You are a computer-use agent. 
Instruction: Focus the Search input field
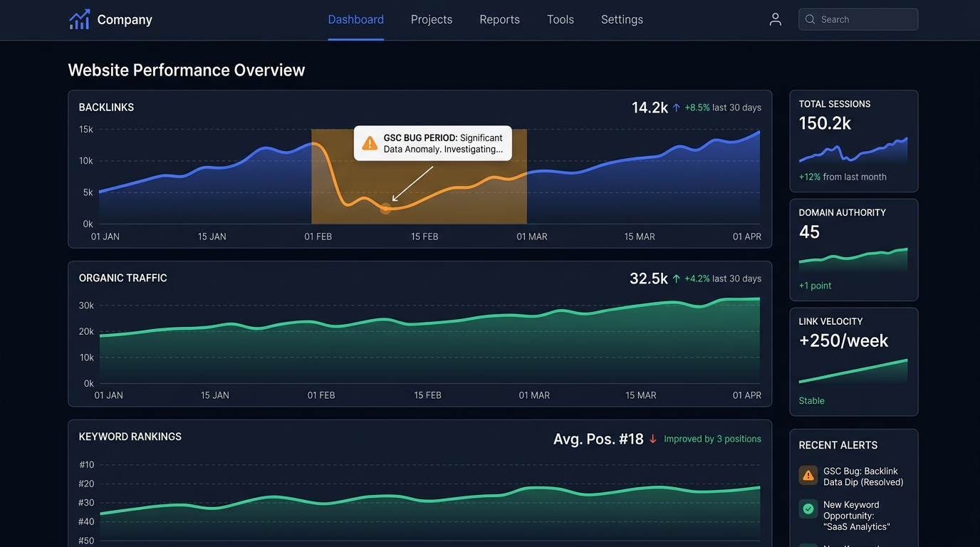click(858, 19)
